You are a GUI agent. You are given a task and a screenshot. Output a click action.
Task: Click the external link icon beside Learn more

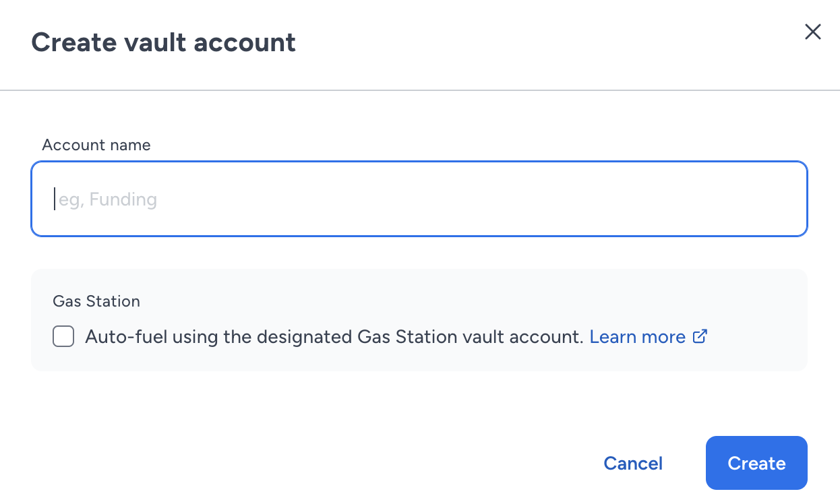(700, 336)
